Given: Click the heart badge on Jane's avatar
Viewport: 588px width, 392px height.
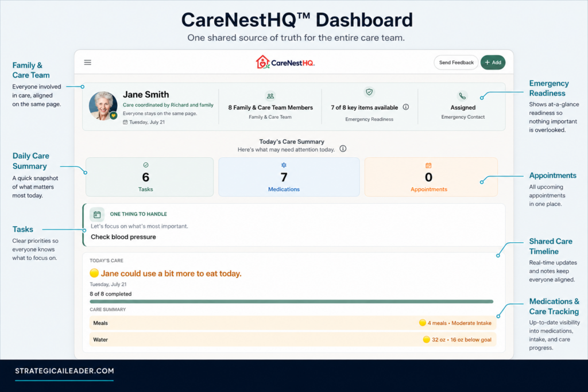Looking at the screenshot, I should 113,116.
